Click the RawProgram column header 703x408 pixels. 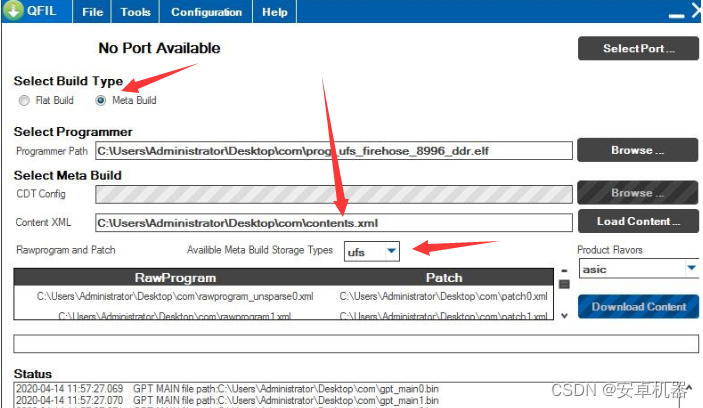click(175, 278)
